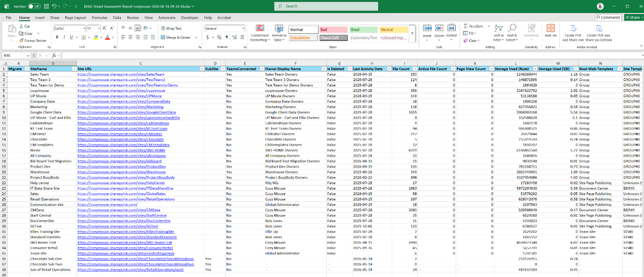This screenshot has width=644, height=277.
Task: Toggle Italic formatting
Action: tap(64, 37)
